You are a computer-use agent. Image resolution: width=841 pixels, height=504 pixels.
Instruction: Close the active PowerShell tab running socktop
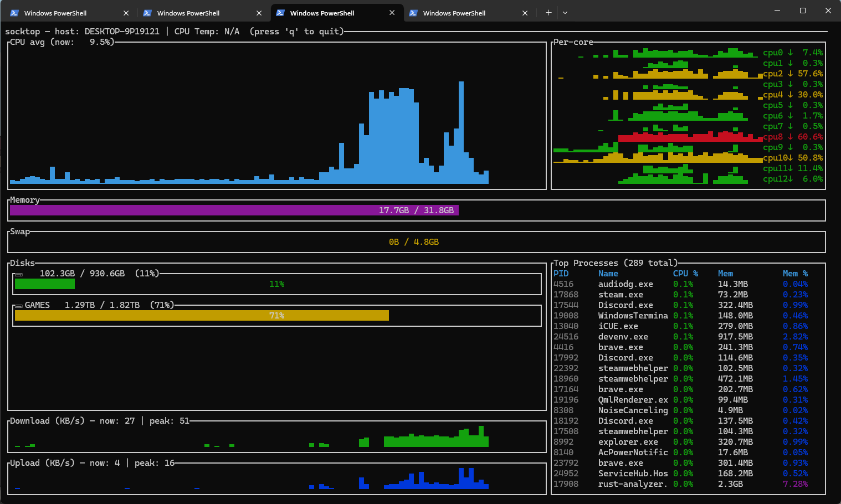[392, 13]
